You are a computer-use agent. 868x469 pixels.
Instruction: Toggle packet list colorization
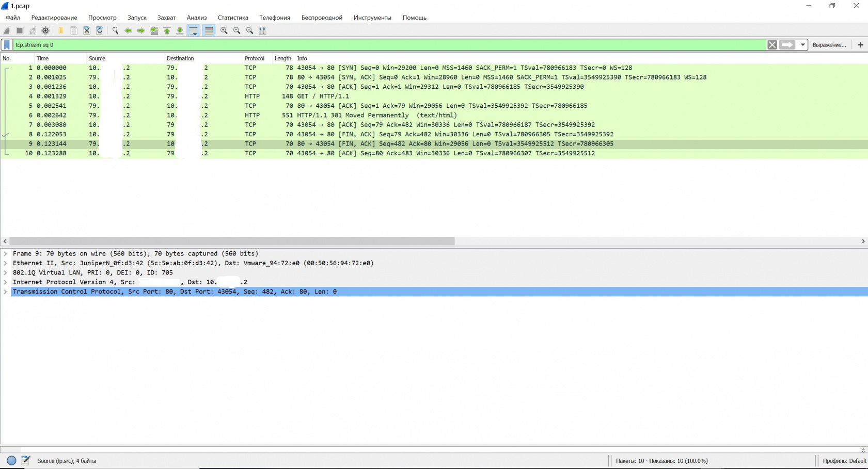pos(208,30)
